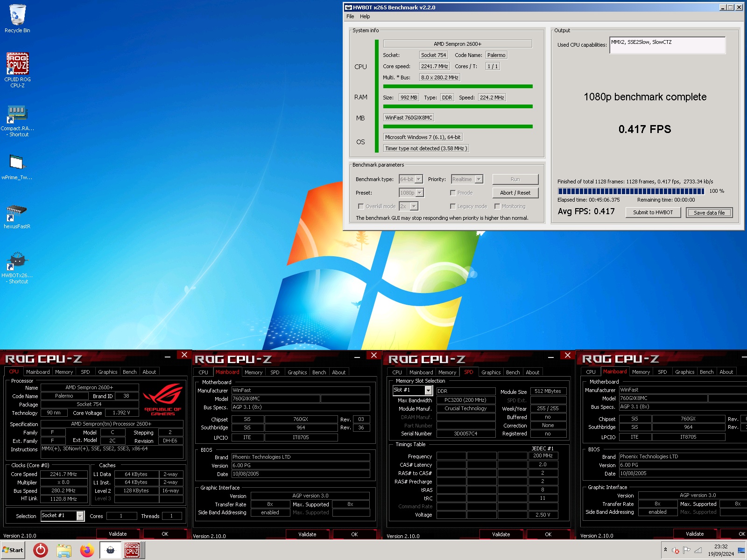Click the ROG Republic of Gamers logo
Image resolution: width=747 pixels, height=560 pixels.
(x=162, y=400)
